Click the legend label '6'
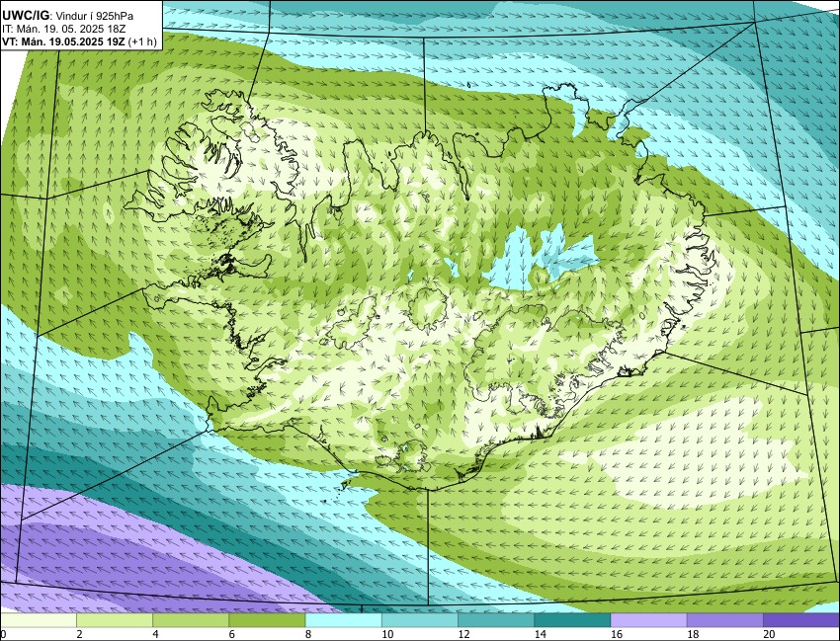 232,634
